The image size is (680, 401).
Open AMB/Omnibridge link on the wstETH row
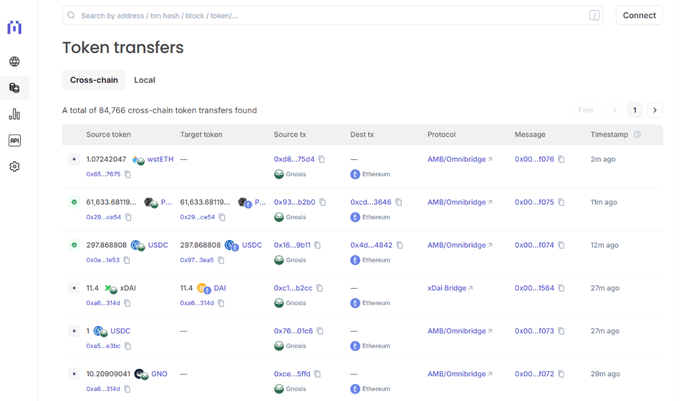[460, 159]
